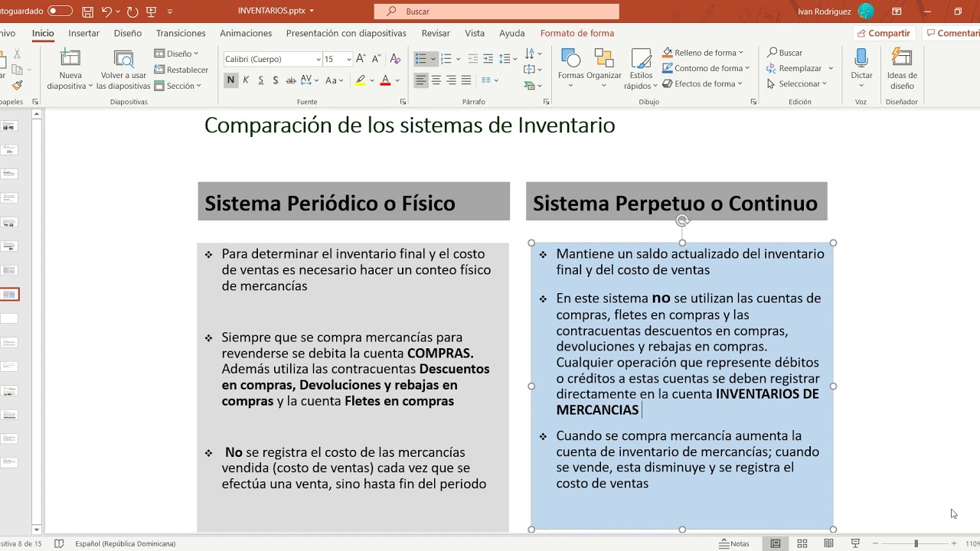Open the line spacing dropdown
This screenshot has width=980, height=551.
tap(508, 59)
